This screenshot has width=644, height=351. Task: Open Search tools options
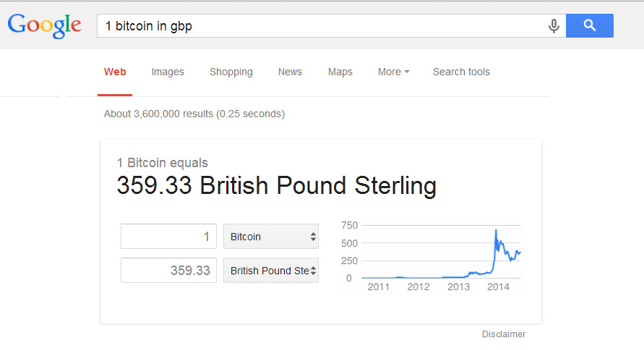[461, 72]
